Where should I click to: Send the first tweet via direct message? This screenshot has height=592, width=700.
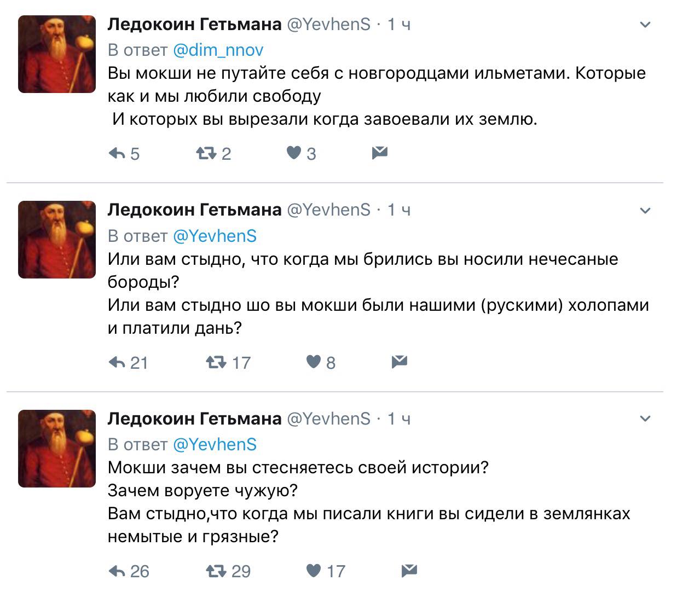379,153
